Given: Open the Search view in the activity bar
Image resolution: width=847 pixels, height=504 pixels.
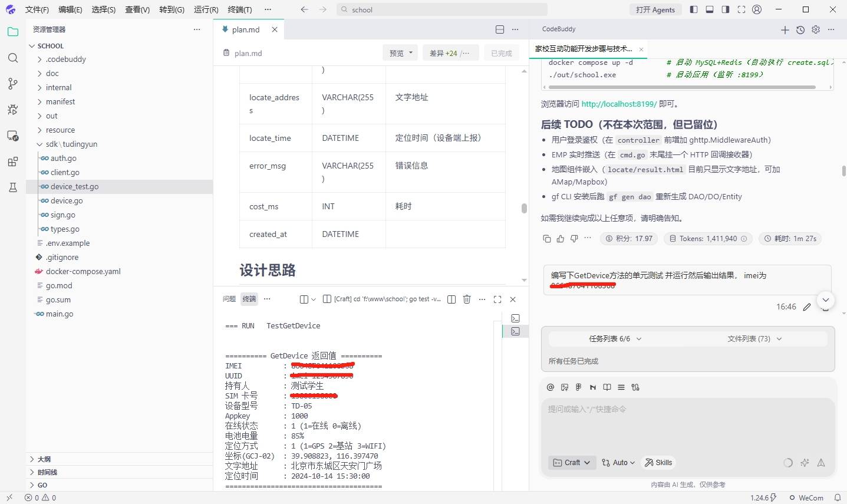Looking at the screenshot, I should tap(13, 58).
